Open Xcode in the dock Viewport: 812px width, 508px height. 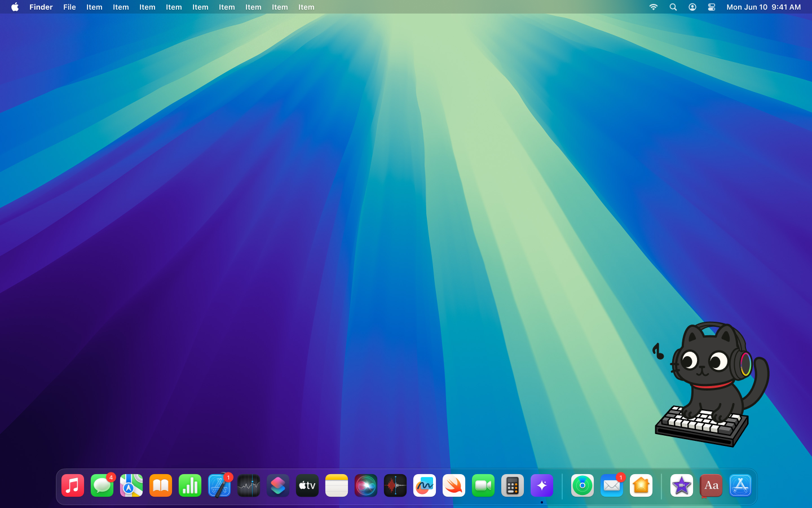point(219,485)
